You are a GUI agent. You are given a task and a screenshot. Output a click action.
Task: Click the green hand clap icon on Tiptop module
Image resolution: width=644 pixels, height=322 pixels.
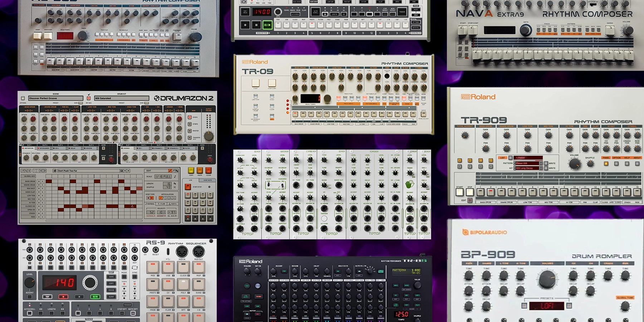coord(410,184)
